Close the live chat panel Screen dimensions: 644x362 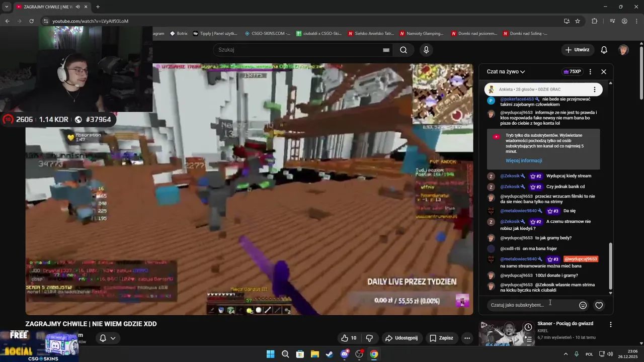click(604, 72)
